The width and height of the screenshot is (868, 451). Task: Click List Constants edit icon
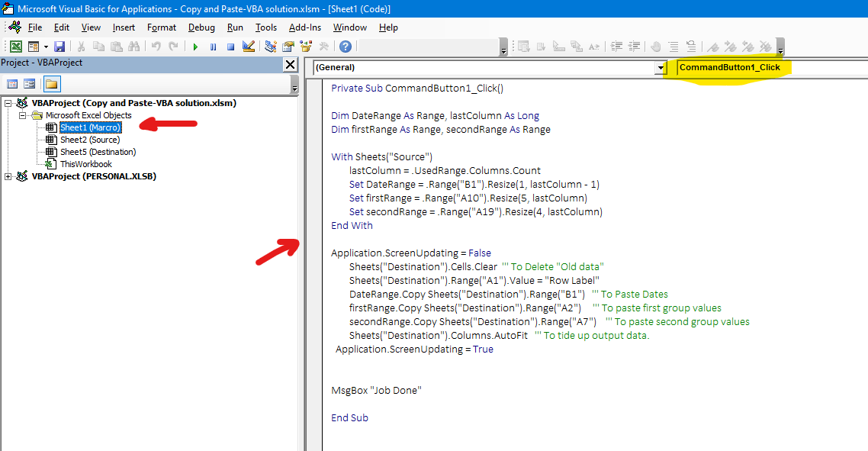[542, 47]
